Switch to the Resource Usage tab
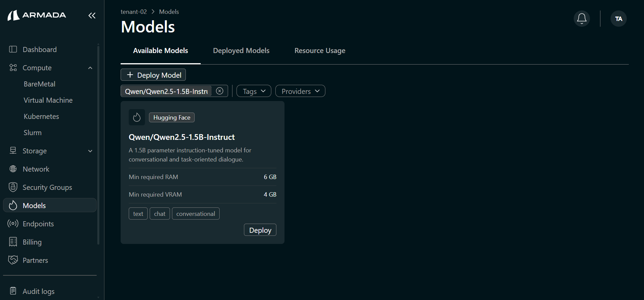Image resolution: width=644 pixels, height=300 pixels. pos(320,51)
